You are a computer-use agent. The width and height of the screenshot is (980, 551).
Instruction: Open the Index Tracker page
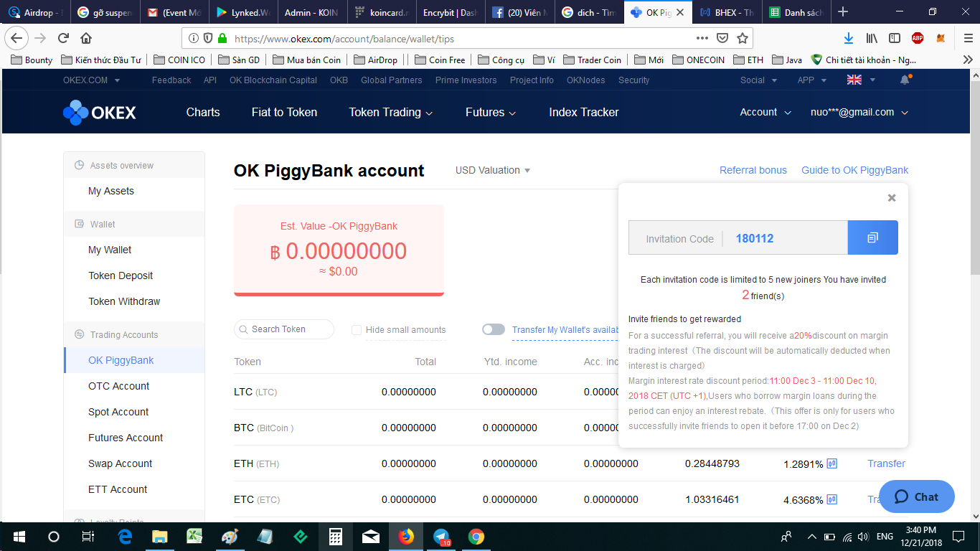584,113
